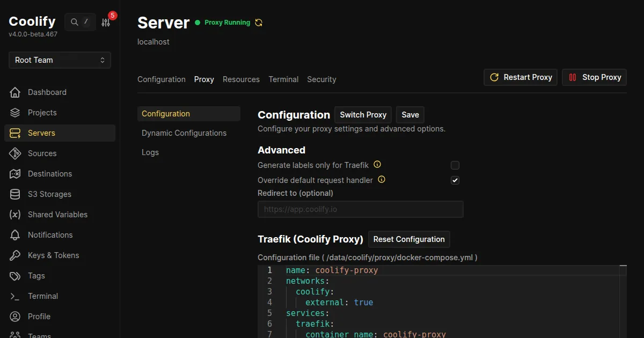Open the search quick-access box
The image size is (644, 338).
click(80, 22)
